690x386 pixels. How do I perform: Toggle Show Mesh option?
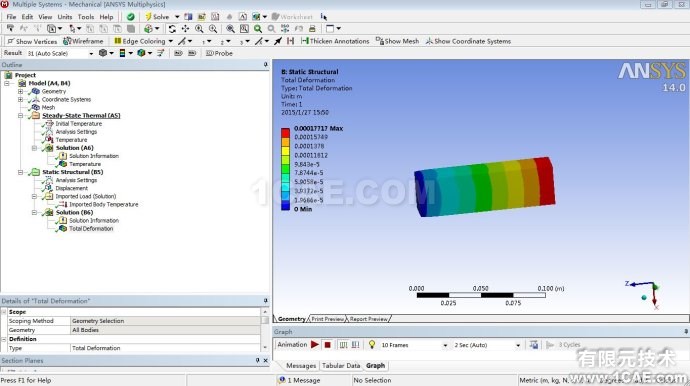click(x=397, y=41)
